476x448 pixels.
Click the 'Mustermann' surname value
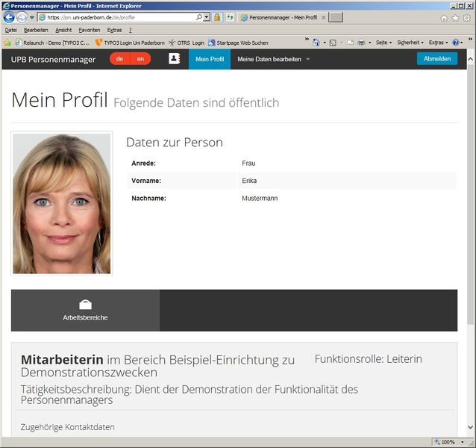[260, 199]
